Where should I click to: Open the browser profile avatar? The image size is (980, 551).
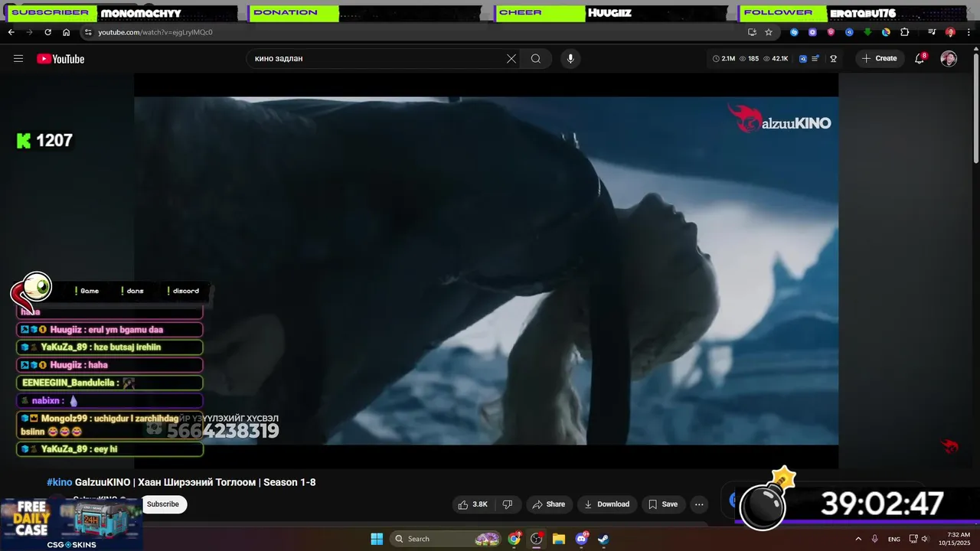(x=950, y=32)
